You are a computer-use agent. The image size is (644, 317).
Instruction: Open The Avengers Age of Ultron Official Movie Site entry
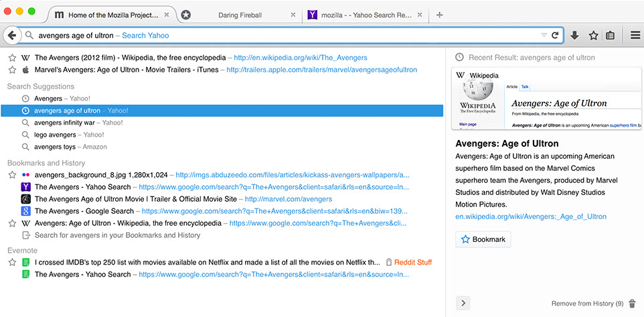[x=135, y=199]
